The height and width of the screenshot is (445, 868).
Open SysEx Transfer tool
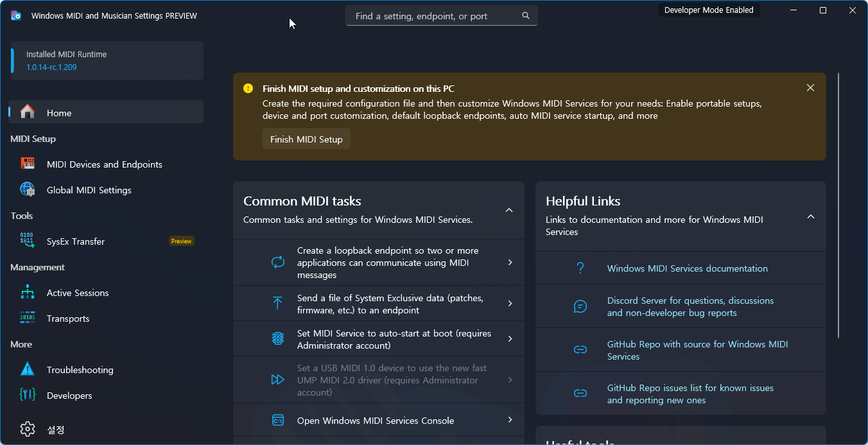coord(106,241)
